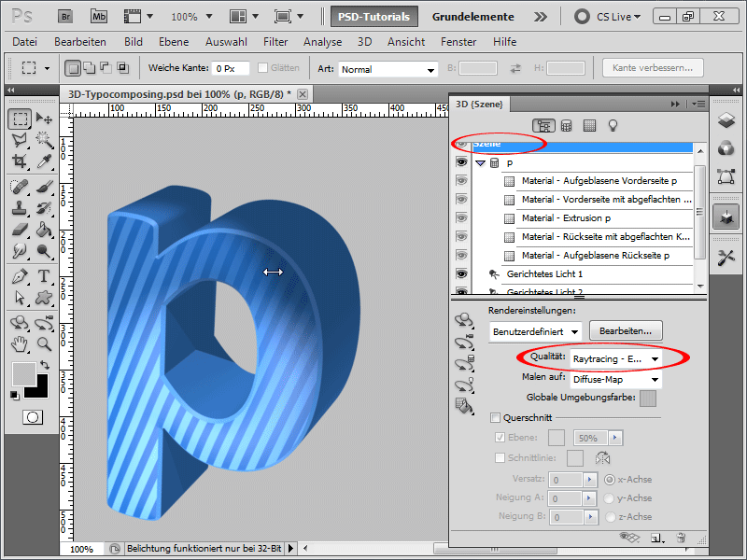Click the Bearbeiten... render settings button

pyautogui.click(x=626, y=331)
